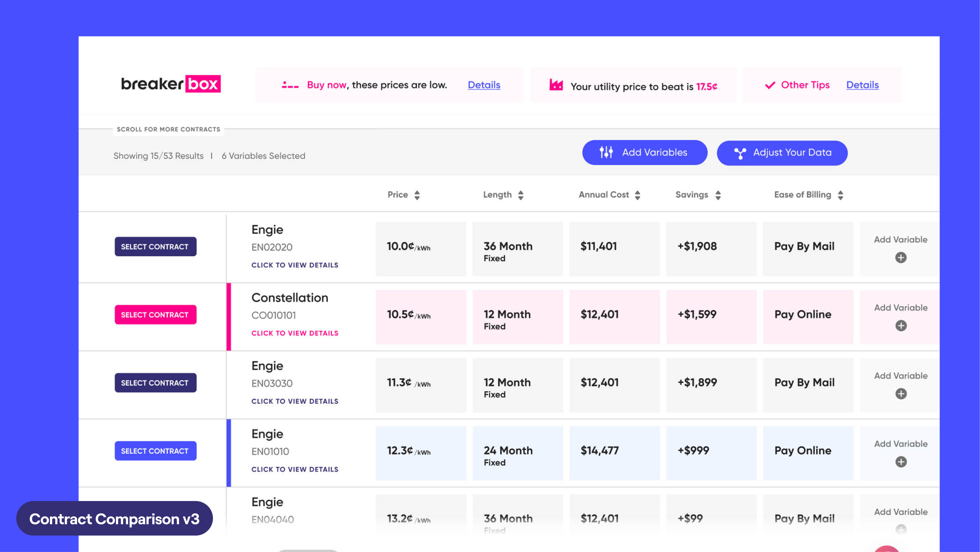The image size is (980, 552).
Task: Sort by Savings column arrows
Action: pyautogui.click(x=718, y=195)
